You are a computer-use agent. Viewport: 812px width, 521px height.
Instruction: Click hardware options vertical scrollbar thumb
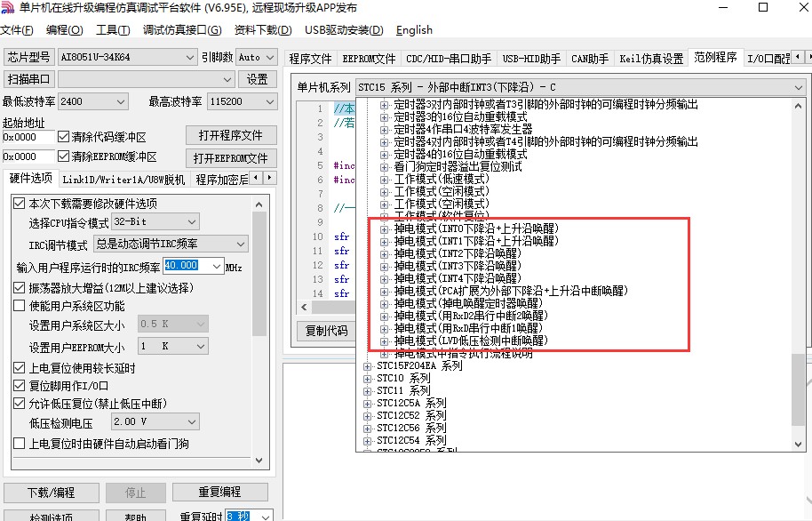(x=259, y=274)
